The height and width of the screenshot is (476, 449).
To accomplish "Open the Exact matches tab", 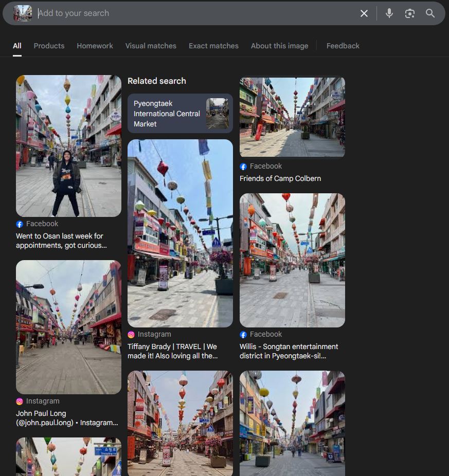I will coord(213,46).
